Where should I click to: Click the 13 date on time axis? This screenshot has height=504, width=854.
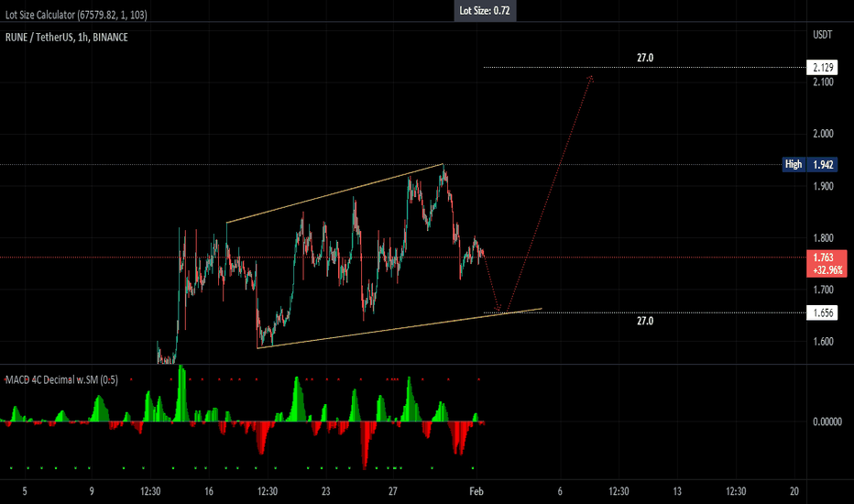[x=677, y=491]
